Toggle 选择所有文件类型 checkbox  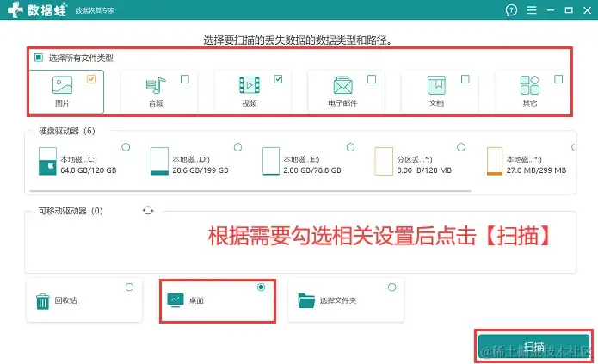[39, 58]
